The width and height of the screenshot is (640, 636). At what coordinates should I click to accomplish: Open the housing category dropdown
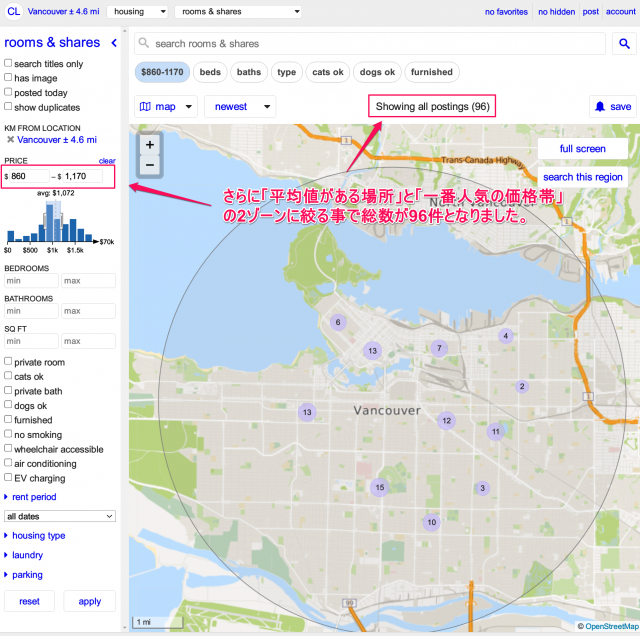point(137,11)
